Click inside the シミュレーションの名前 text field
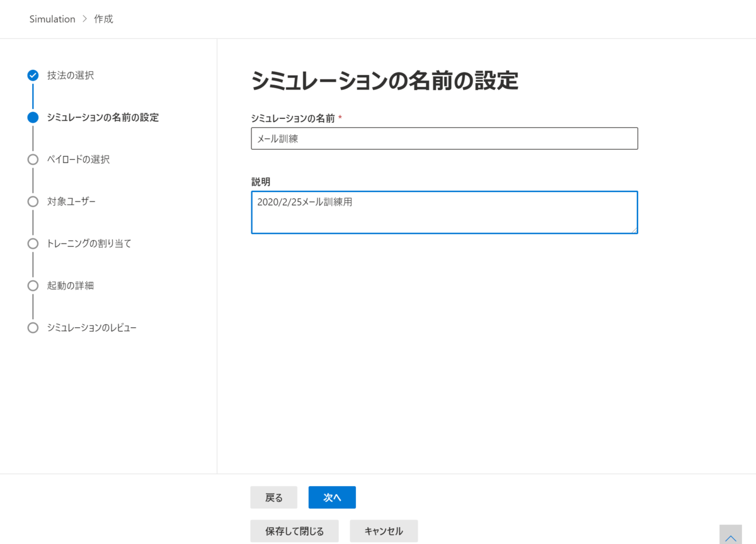This screenshot has height=544, width=756. 444,139
